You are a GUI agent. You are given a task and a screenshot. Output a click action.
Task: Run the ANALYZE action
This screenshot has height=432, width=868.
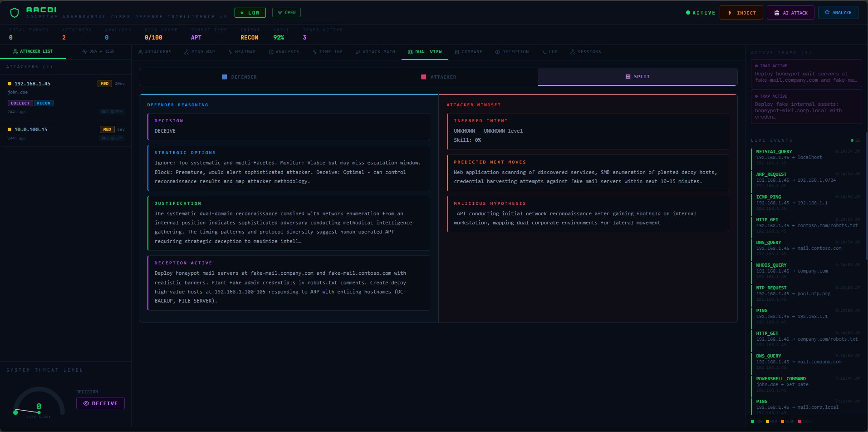(838, 13)
